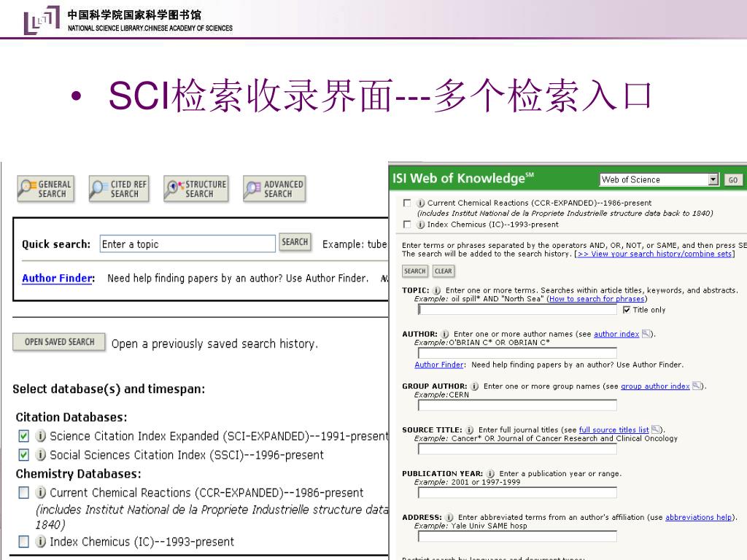Open Cited Ref Search

point(119,189)
